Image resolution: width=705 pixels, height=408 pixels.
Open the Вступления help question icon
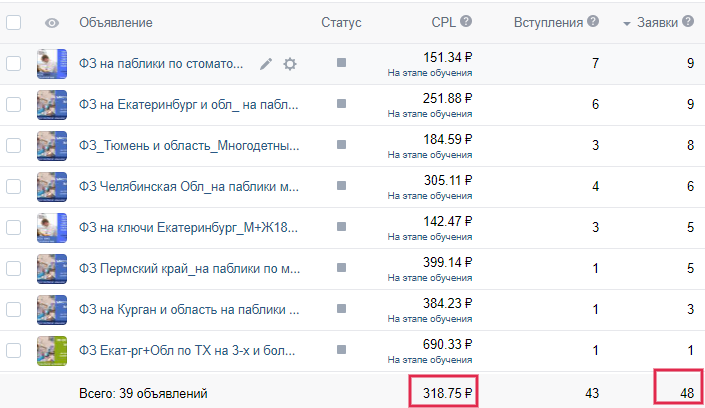pyautogui.click(x=593, y=21)
